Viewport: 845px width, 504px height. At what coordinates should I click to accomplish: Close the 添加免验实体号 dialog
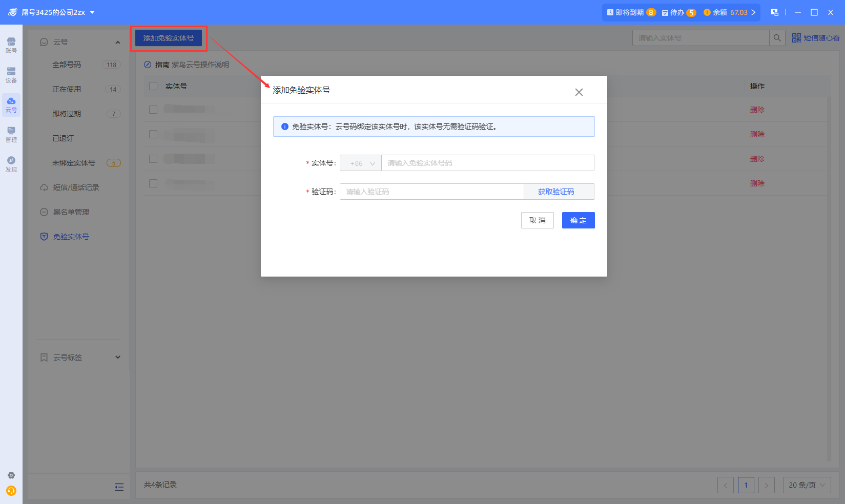579,92
